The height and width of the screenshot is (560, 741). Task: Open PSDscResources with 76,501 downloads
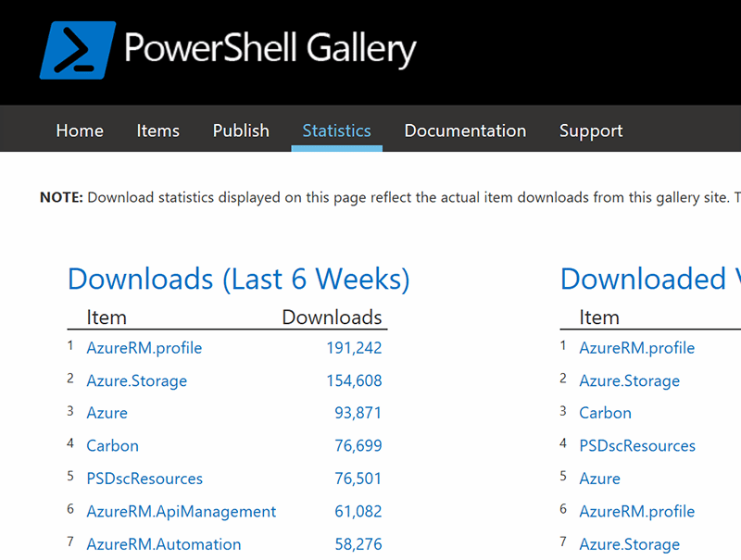click(144, 479)
